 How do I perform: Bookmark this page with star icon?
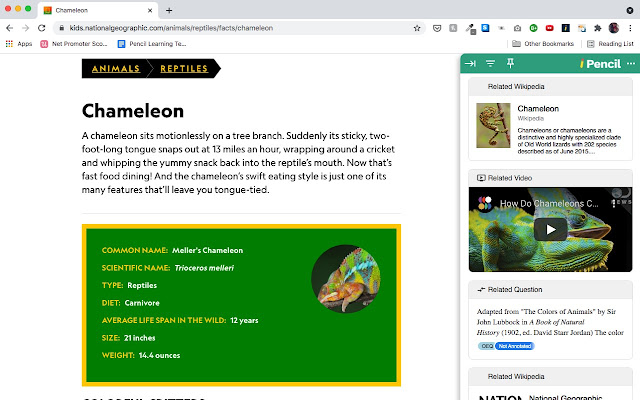click(x=417, y=28)
